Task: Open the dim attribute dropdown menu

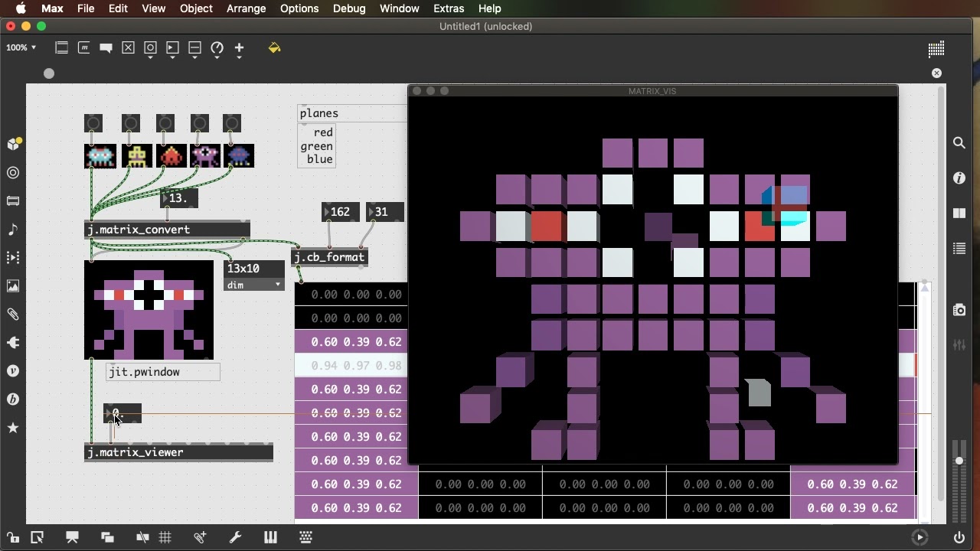Action: [254, 285]
